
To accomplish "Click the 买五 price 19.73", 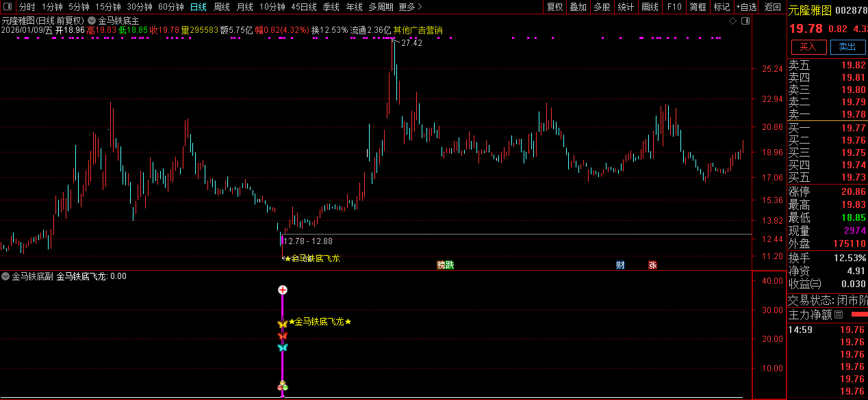I will point(853,177).
